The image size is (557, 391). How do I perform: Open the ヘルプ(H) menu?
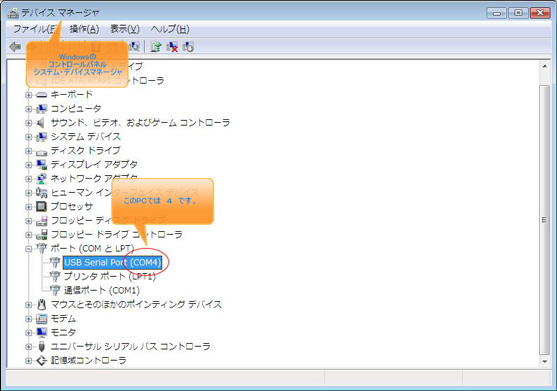point(170,29)
